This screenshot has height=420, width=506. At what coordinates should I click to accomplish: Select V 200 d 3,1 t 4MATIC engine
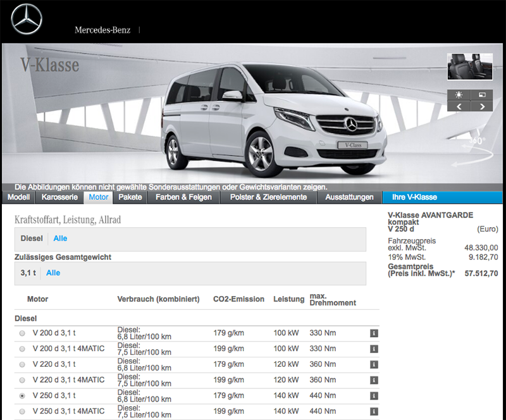coord(22,349)
